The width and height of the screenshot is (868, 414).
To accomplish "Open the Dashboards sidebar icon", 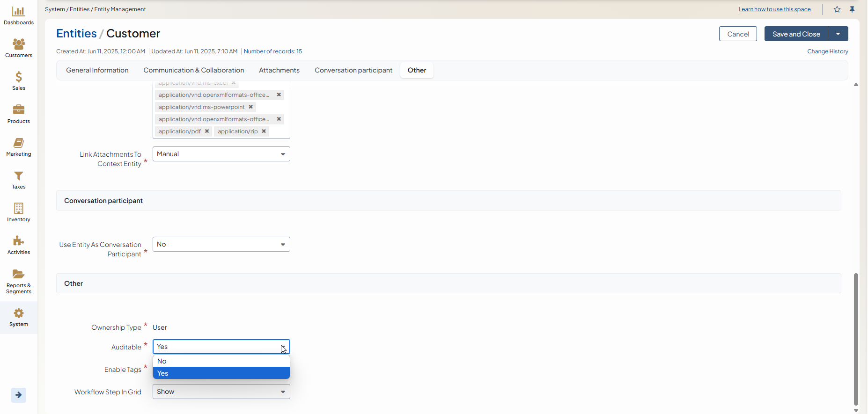I will pos(18,12).
